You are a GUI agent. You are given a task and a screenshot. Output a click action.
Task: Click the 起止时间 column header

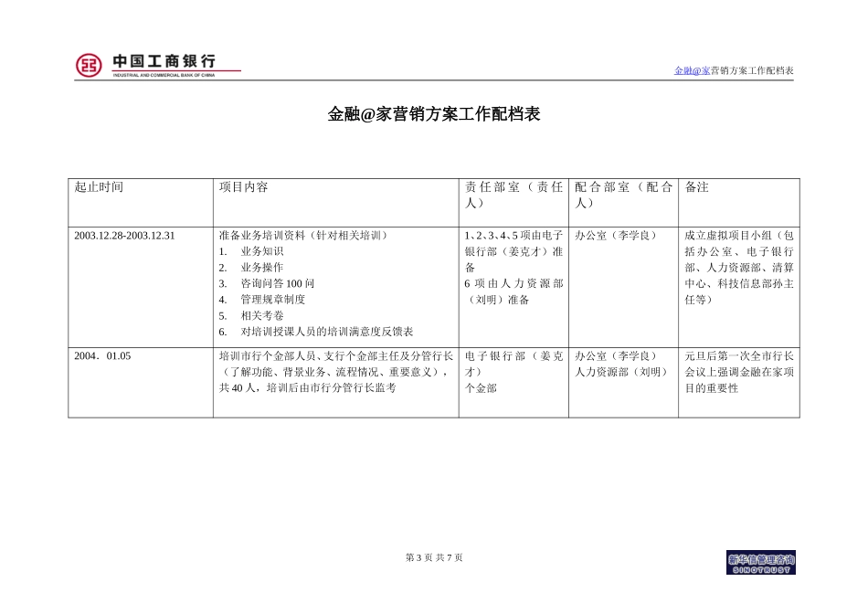[x=99, y=187]
